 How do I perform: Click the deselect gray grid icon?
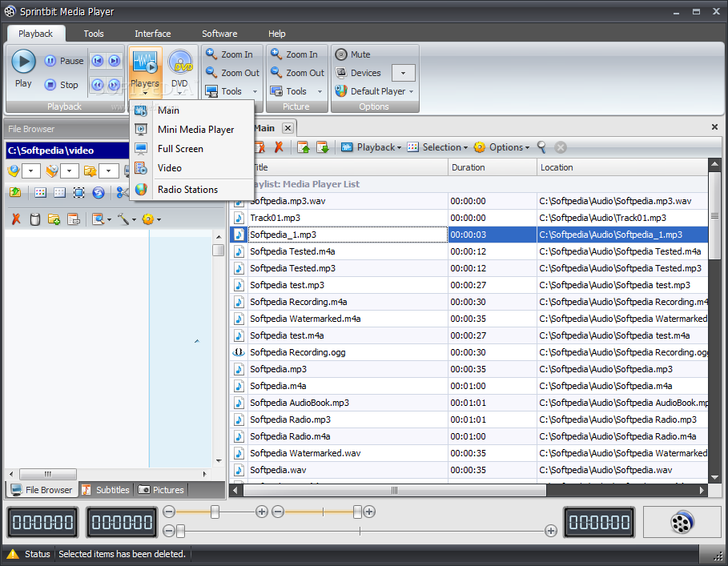[x=59, y=192]
